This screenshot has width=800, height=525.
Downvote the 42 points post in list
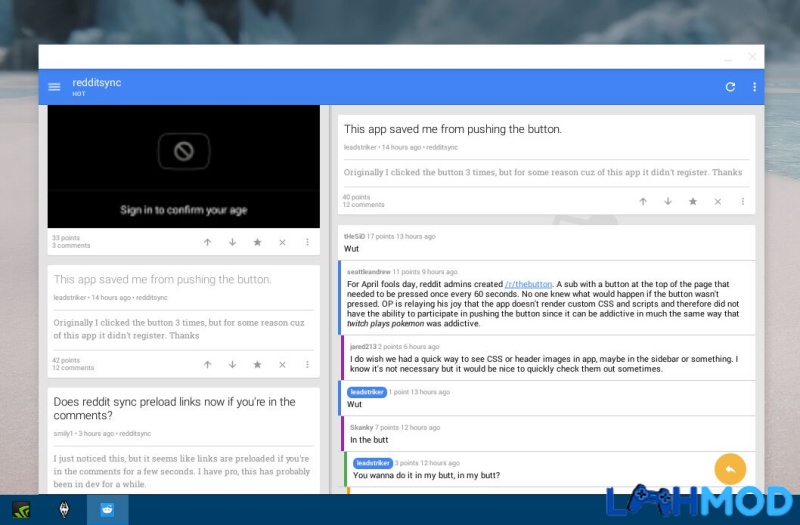[x=232, y=364]
